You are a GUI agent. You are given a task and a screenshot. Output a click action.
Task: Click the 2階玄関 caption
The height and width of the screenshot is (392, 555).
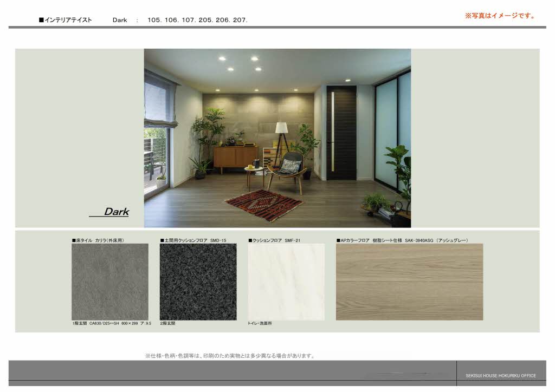pyautogui.click(x=167, y=323)
